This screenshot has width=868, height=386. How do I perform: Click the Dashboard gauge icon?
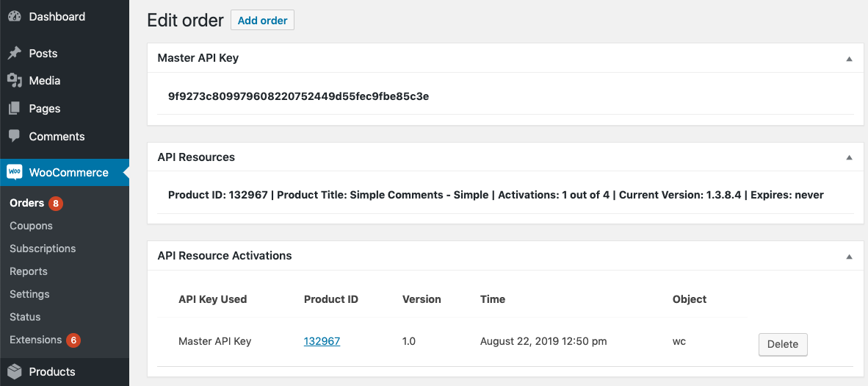click(14, 16)
